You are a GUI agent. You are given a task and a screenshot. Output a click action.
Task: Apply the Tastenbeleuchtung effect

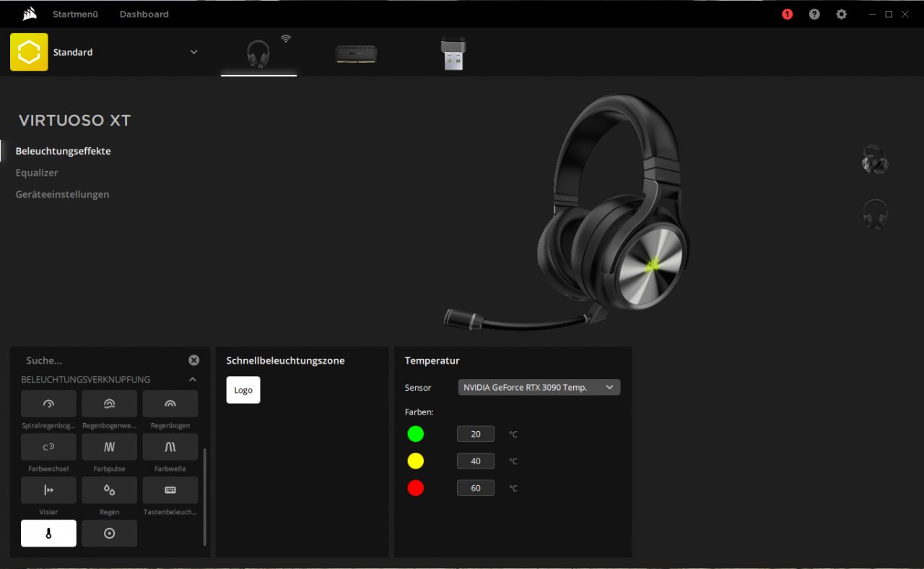pyautogui.click(x=170, y=490)
